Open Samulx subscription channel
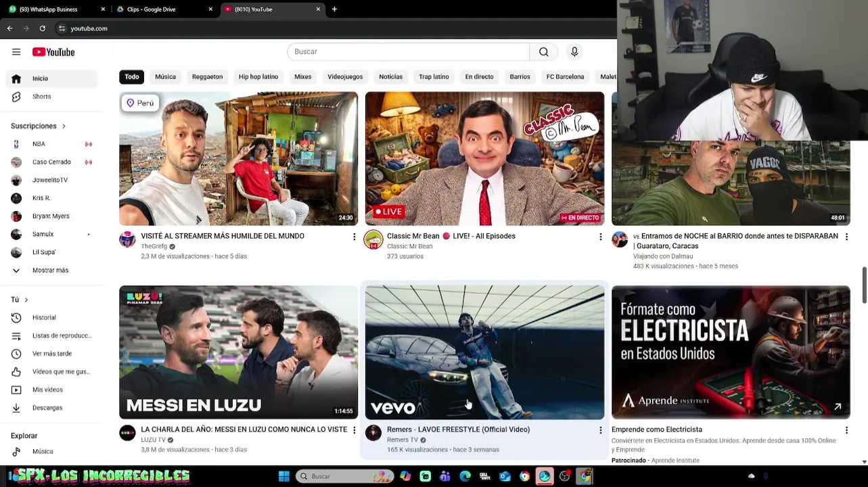This screenshot has width=868, height=487. click(51, 234)
